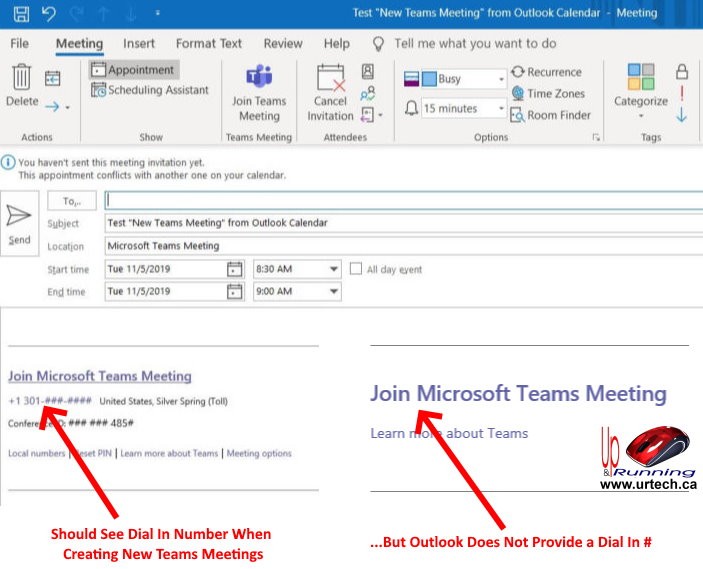The height and width of the screenshot is (569, 703).
Task: Click the Cancel Invitation icon
Action: [331, 78]
